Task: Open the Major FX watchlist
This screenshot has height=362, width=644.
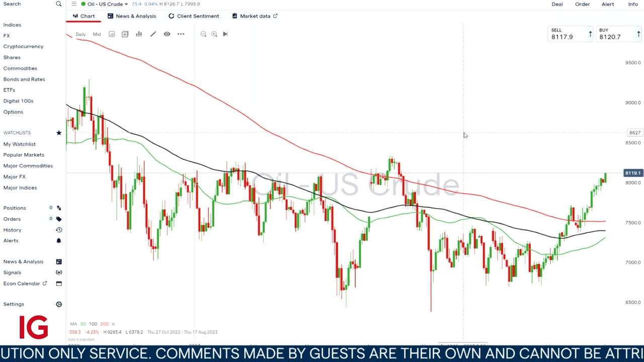Action: [14, 177]
